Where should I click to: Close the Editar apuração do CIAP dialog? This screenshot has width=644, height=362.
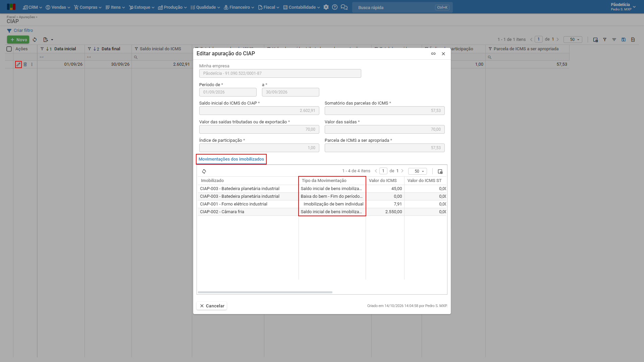443,54
